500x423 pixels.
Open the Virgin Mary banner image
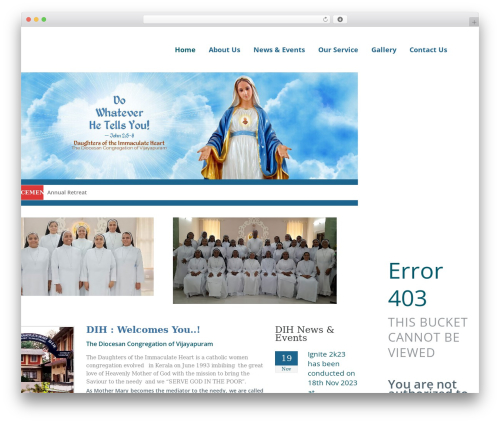coord(189,126)
